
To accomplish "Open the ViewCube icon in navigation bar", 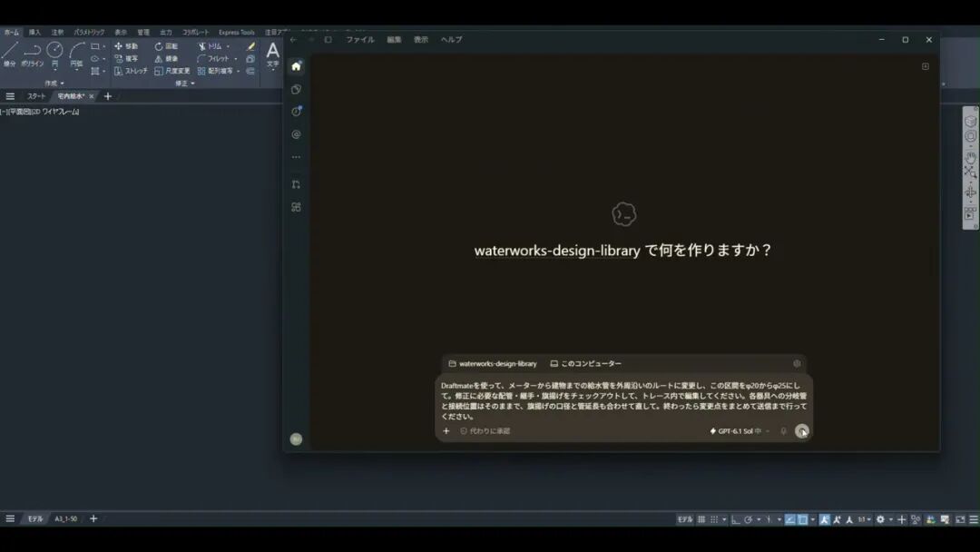I will [x=970, y=121].
